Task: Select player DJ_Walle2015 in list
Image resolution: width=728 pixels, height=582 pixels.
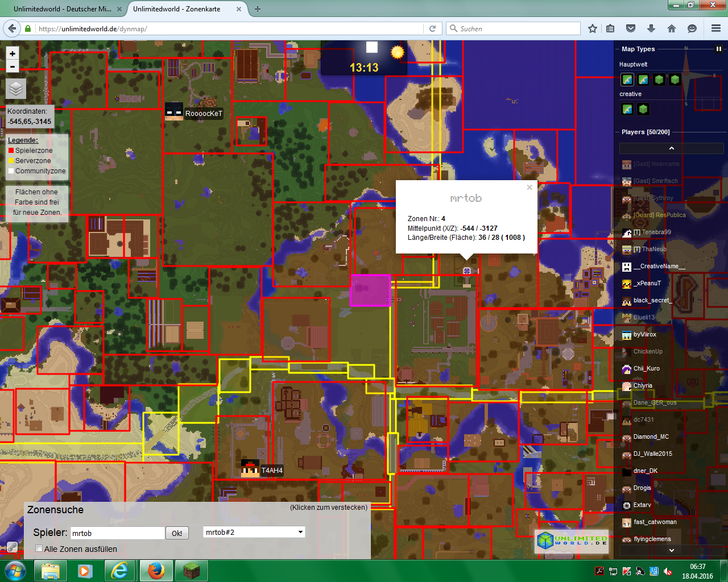Action: [647, 454]
